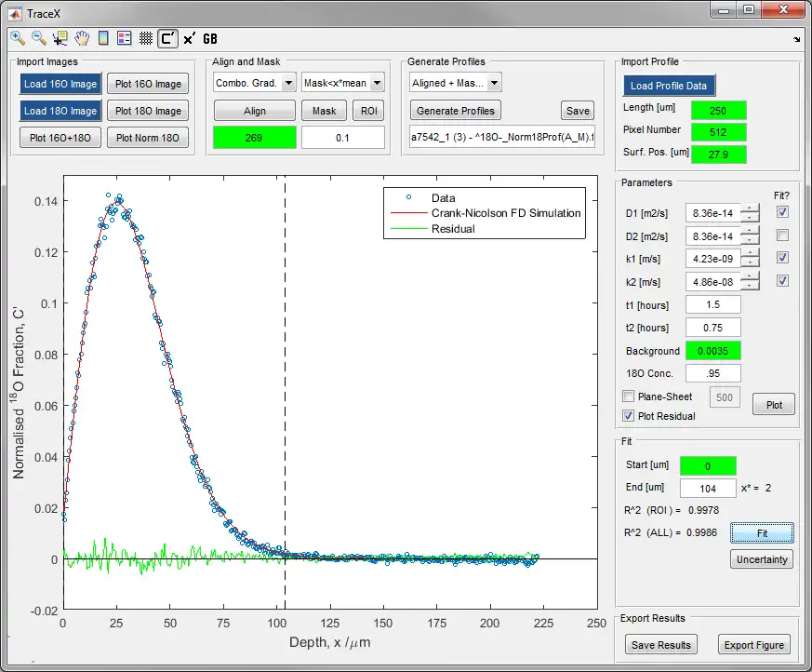812x672 pixels.
Task: Click the Export Figure button
Action: (x=753, y=645)
